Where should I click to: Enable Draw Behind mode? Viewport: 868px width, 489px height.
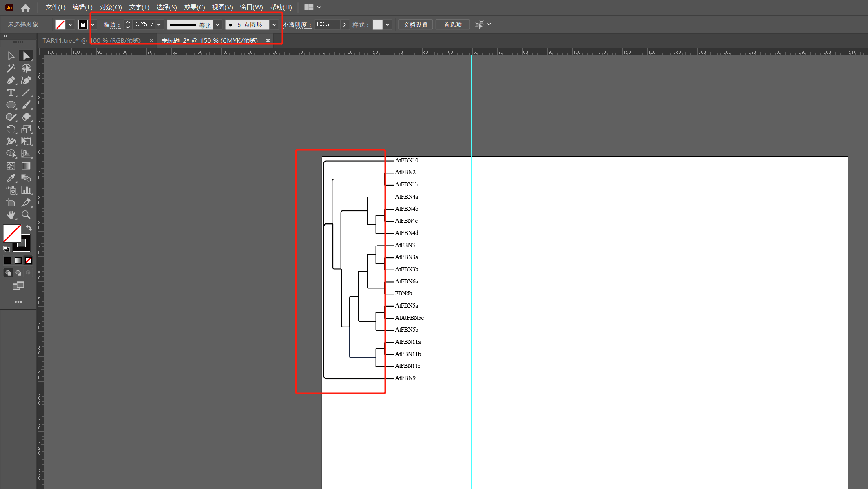click(x=18, y=273)
